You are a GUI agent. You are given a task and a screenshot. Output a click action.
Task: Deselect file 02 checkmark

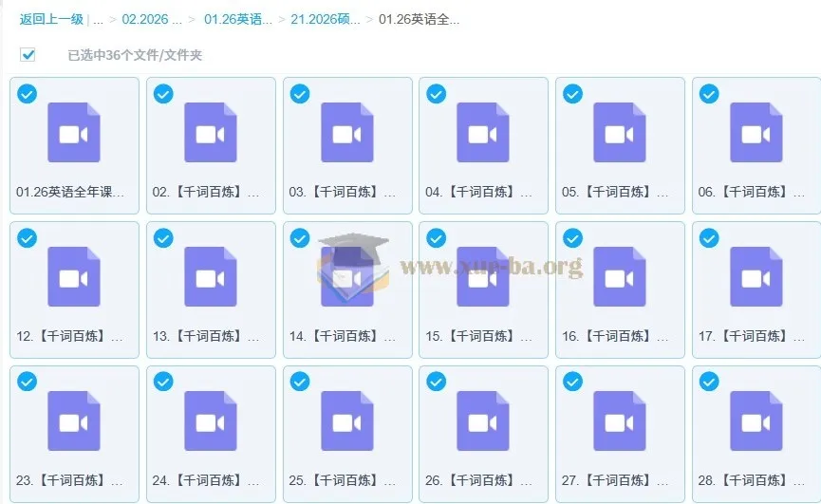coord(163,94)
